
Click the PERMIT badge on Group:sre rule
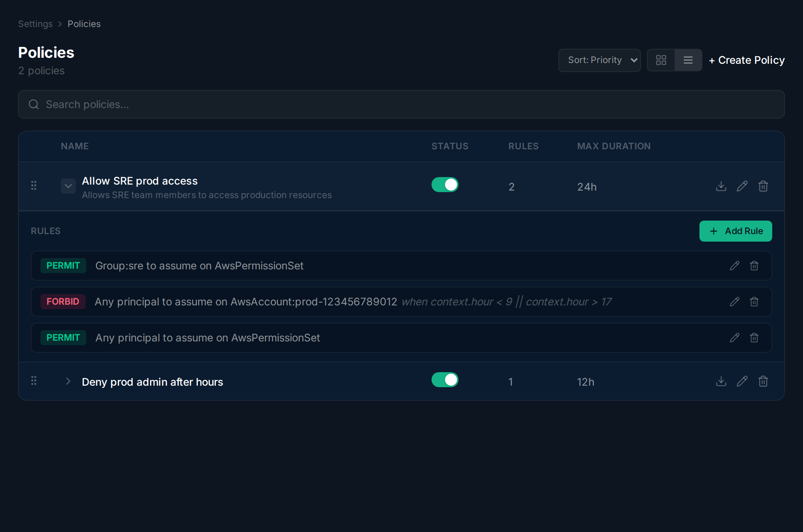[x=63, y=266]
